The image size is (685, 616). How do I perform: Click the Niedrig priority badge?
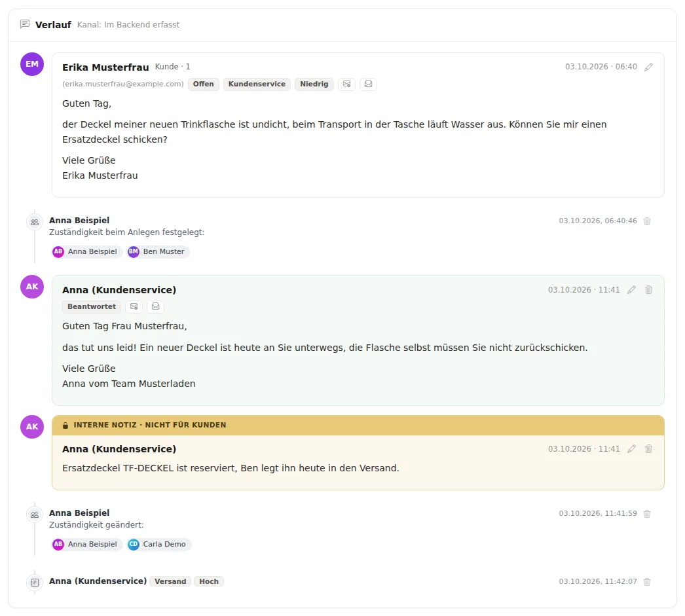pos(314,84)
